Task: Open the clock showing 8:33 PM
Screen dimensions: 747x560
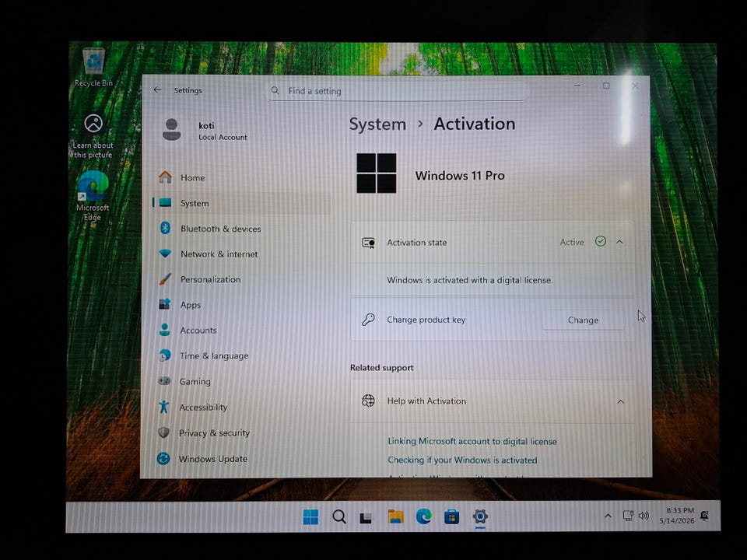Action: click(677, 516)
